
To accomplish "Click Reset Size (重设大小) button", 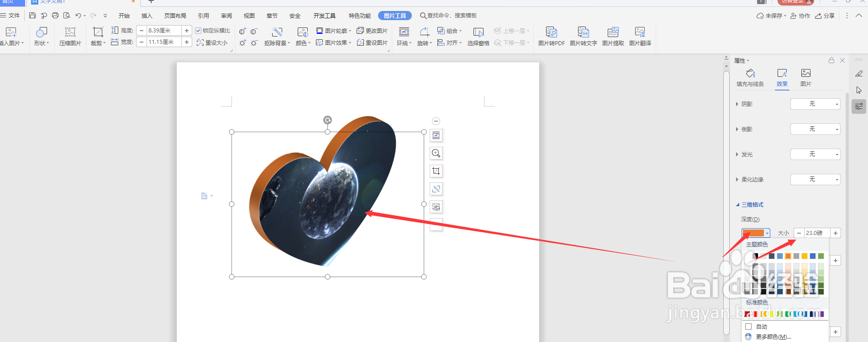I will pyautogui.click(x=212, y=43).
